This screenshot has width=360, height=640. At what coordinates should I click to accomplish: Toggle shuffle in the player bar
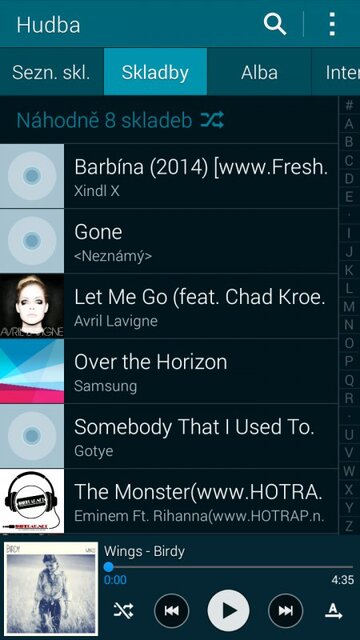point(123,611)
